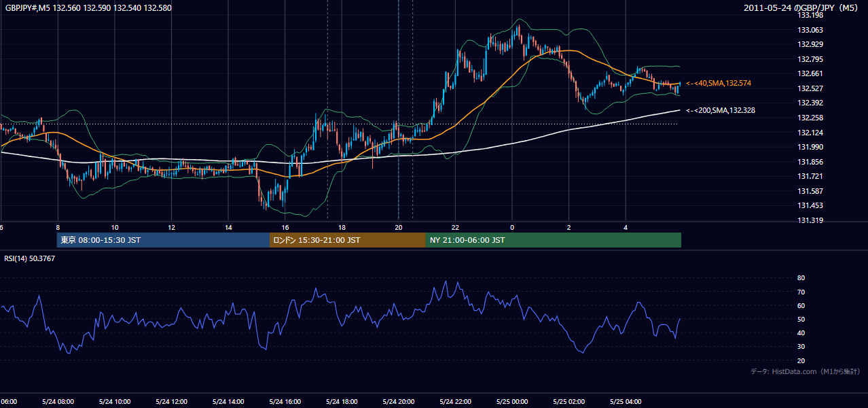
Task: Click the 5/24 16:00 time label
Action: click(285, 402)
